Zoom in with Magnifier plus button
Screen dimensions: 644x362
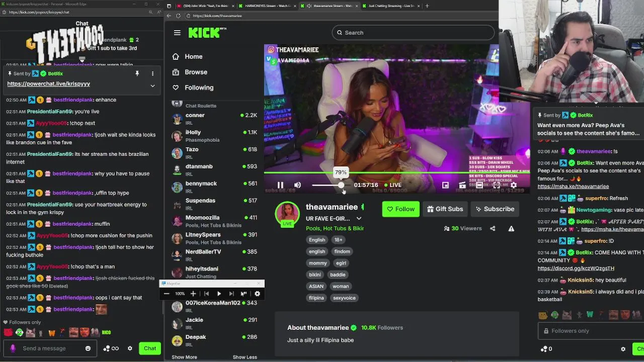[193, 294]
